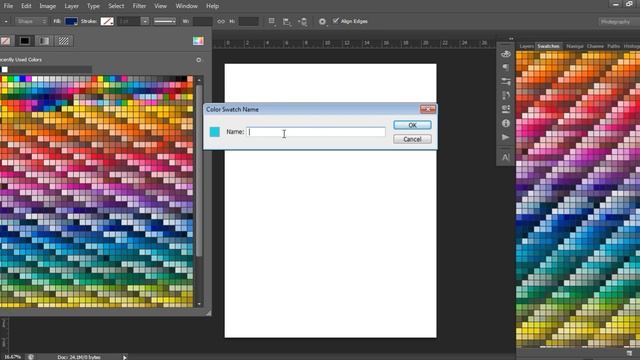Switch to the Paths tab

(x=613, y=46)
